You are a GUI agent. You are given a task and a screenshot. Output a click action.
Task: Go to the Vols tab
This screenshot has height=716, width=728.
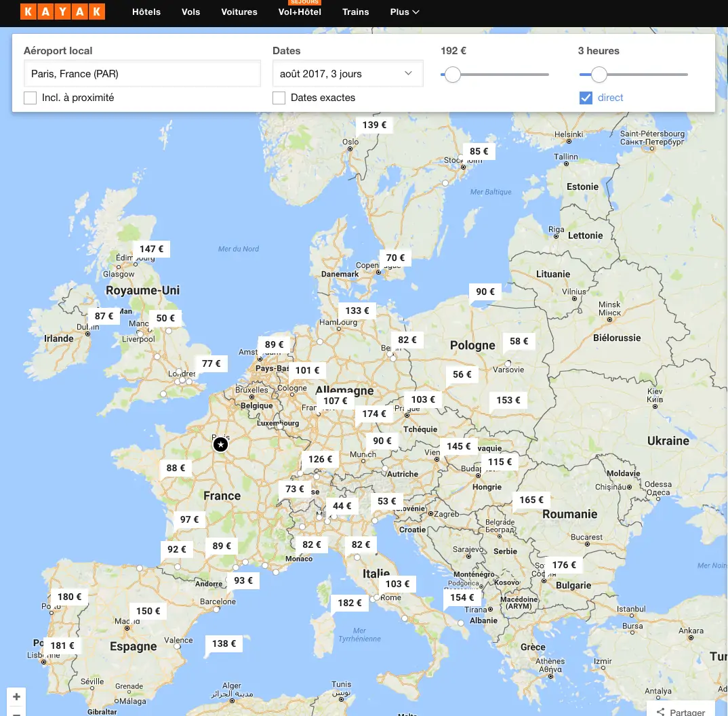(x=191, y=12)
